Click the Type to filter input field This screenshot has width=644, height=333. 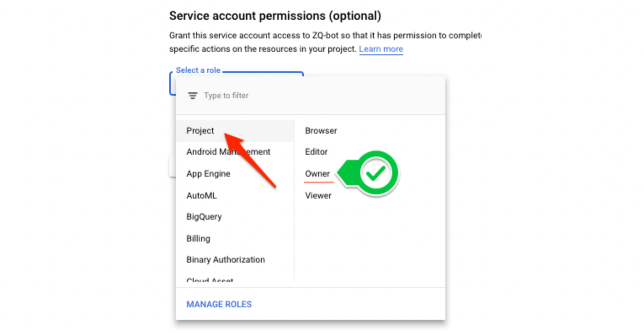[226, 95]
